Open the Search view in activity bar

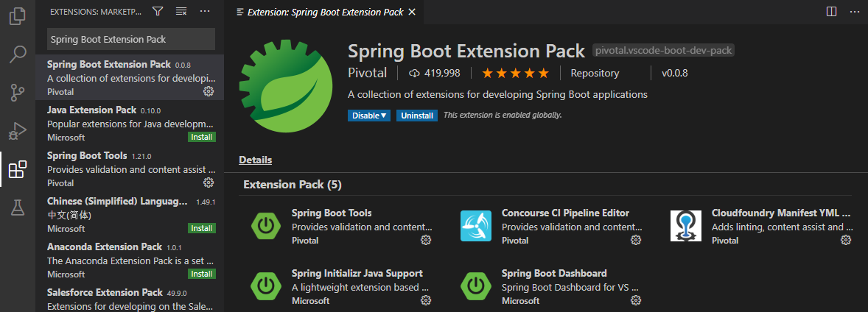point(18,54)
